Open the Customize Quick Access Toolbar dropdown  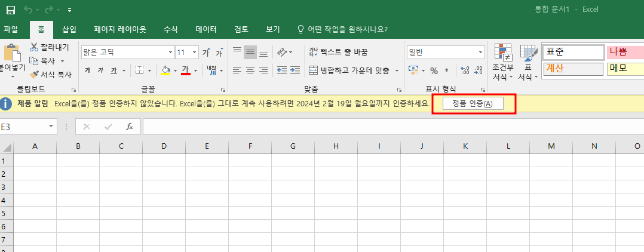(69, 10)
